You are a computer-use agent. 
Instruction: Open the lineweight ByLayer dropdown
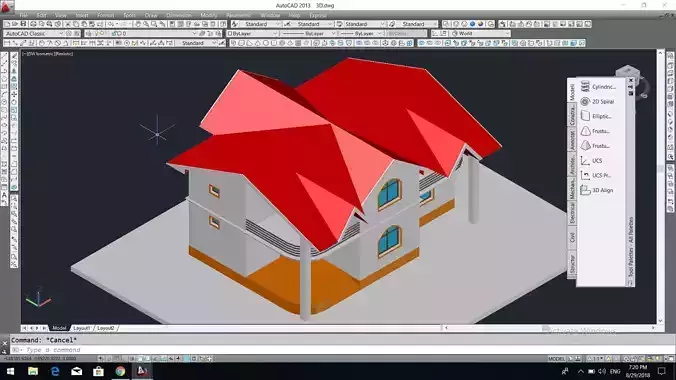(x=361, y=33)
